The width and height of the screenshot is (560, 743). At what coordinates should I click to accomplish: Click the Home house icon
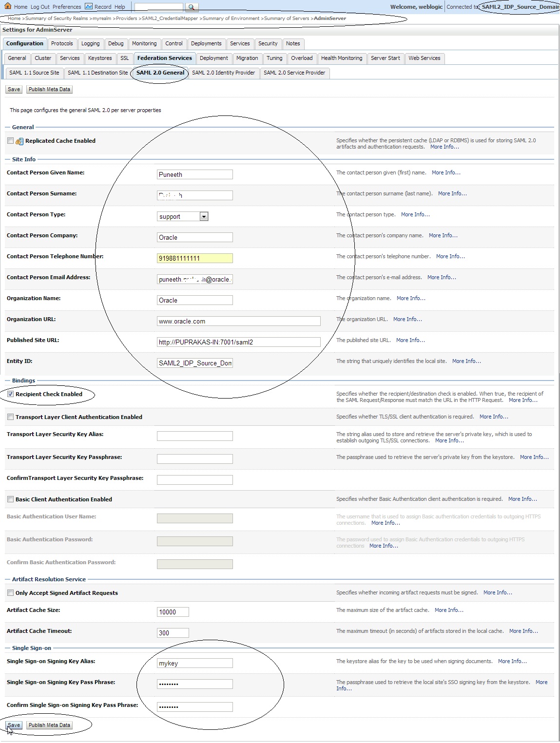tap(8, 6)
